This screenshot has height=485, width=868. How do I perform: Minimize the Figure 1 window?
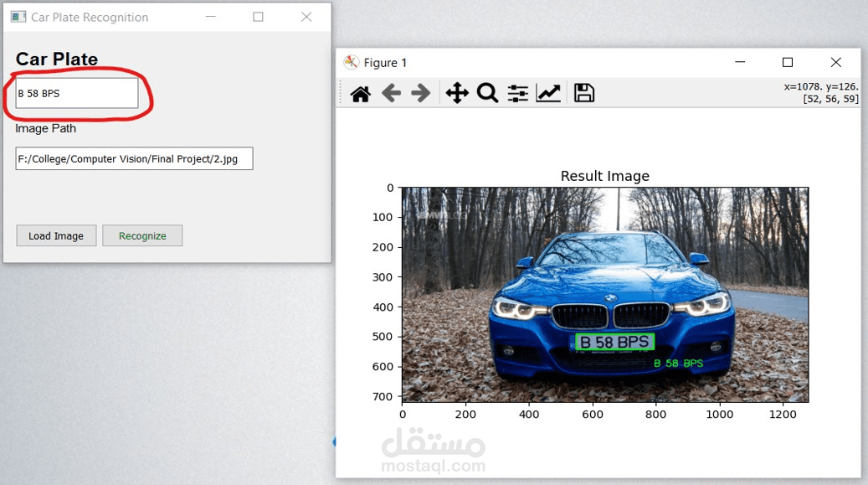tap(739, 62)
